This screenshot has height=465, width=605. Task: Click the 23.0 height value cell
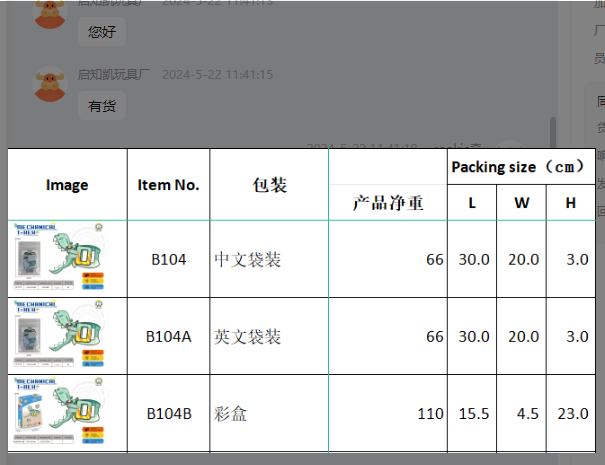[x=570, y=412]
